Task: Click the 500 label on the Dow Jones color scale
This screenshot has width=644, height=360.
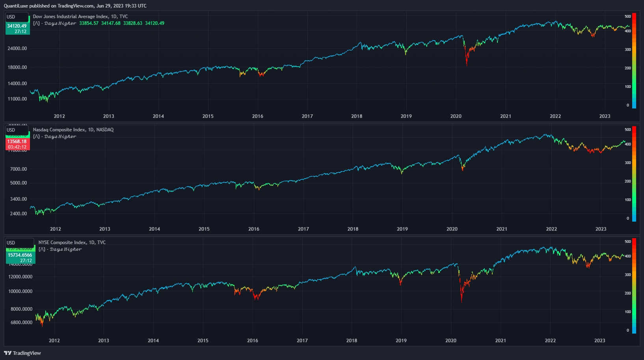Action: [x=628, y=17]
